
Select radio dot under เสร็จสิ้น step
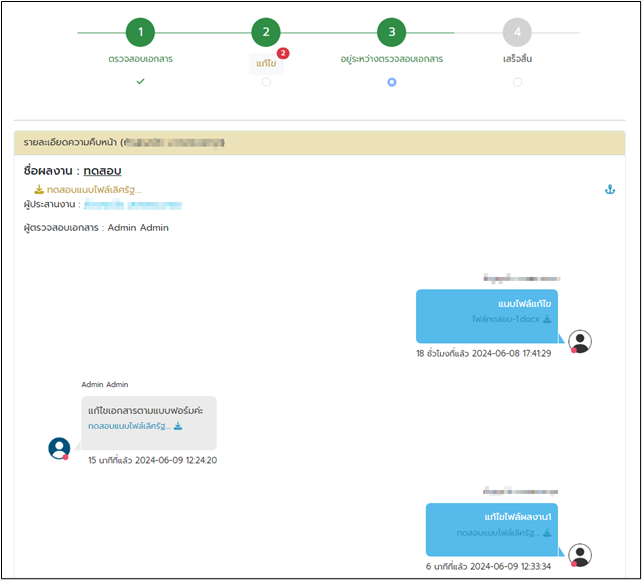tap(517, 82)
